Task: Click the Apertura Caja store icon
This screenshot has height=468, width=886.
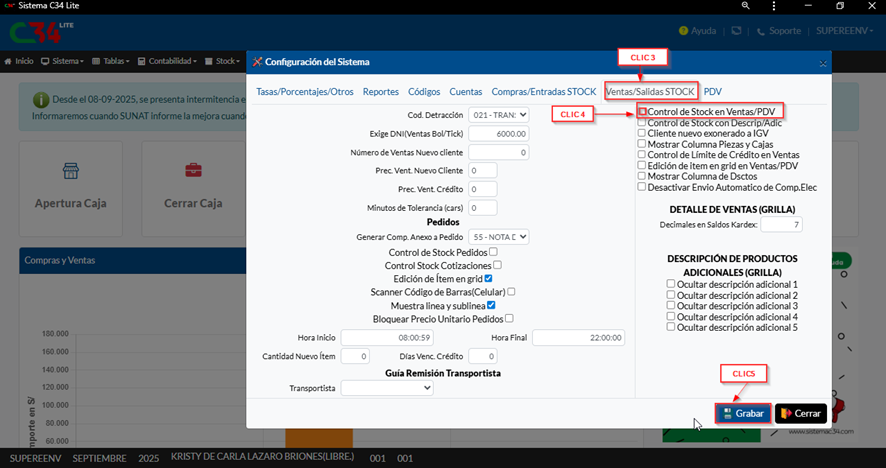Action: 70,171
